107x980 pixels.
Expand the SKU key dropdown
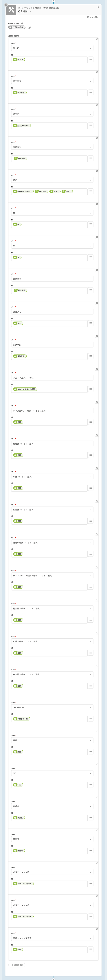(52, 773)
